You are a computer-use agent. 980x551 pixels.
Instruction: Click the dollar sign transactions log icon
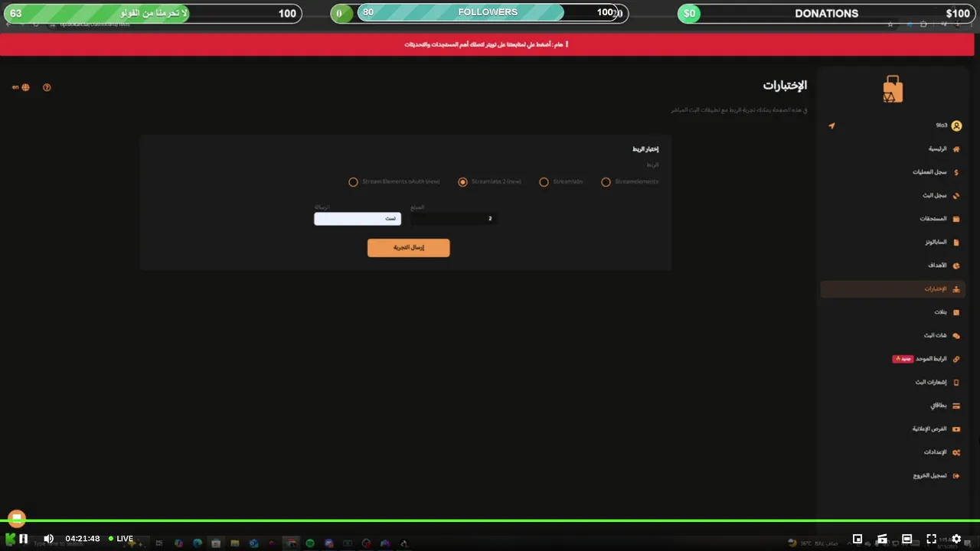(956, 172)
